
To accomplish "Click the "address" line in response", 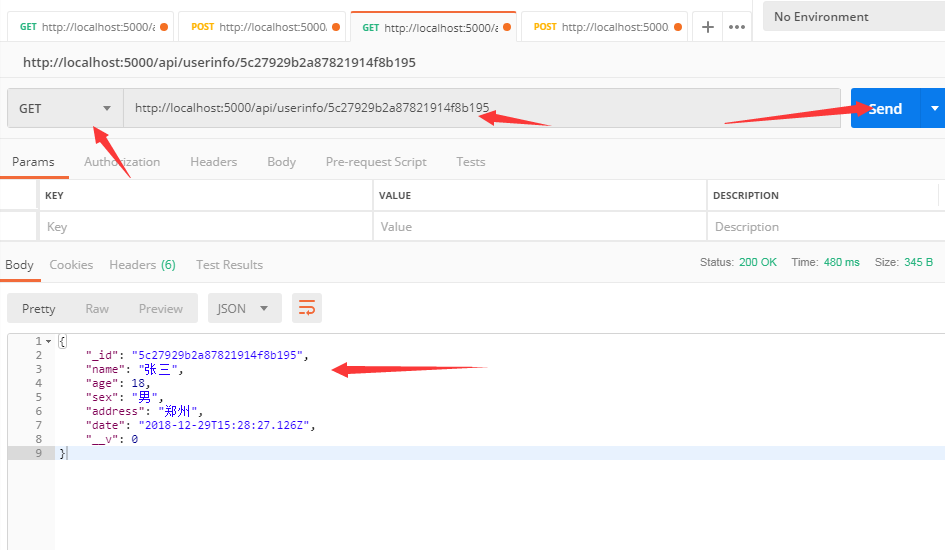I will pos(144,411).
